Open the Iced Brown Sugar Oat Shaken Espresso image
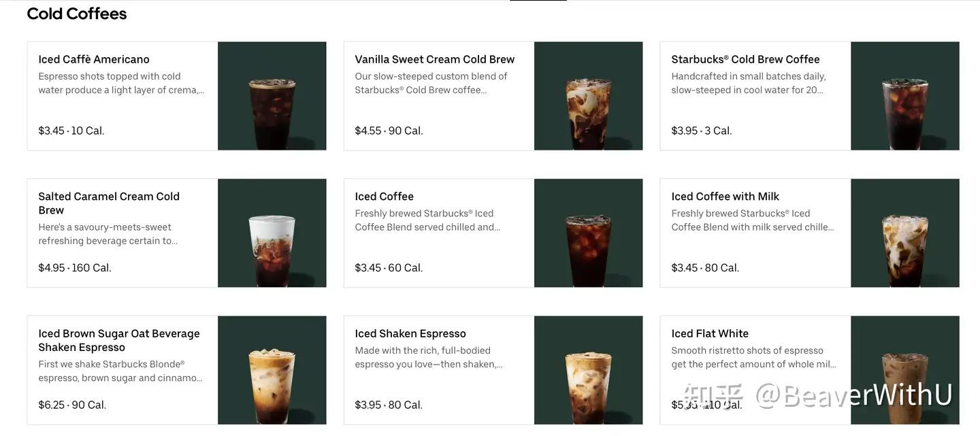 [272, 370]
